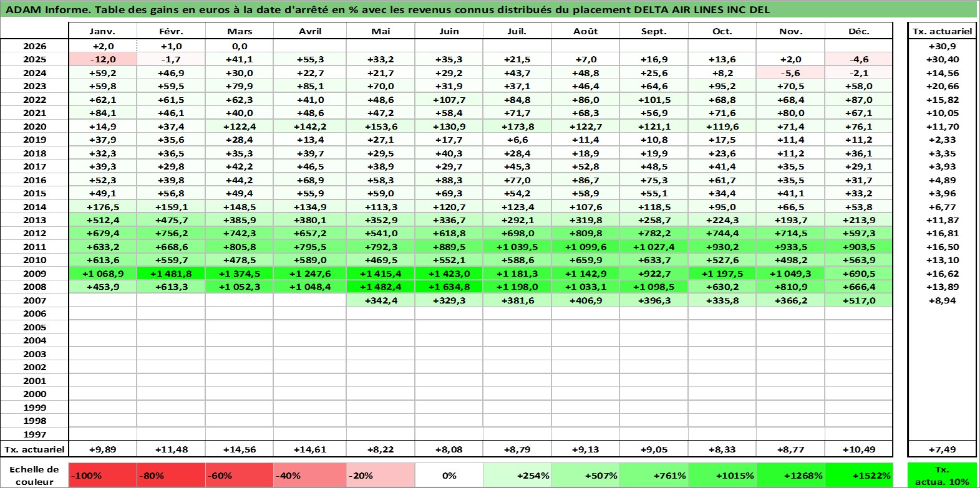Click the 'Mars' column header

240,31
